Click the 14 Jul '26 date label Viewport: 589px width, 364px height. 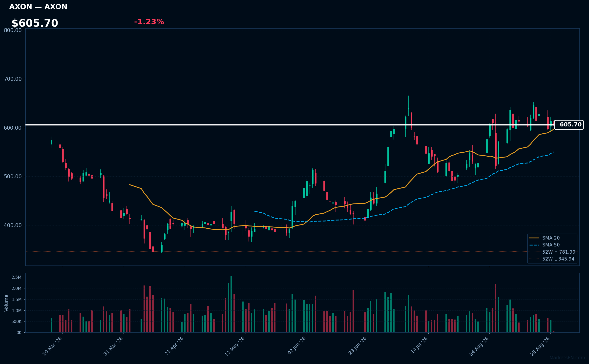pos(419,345)
